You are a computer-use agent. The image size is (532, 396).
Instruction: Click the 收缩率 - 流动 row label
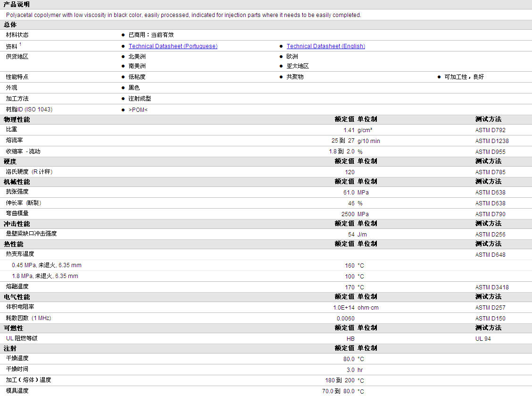click(23, 152)
